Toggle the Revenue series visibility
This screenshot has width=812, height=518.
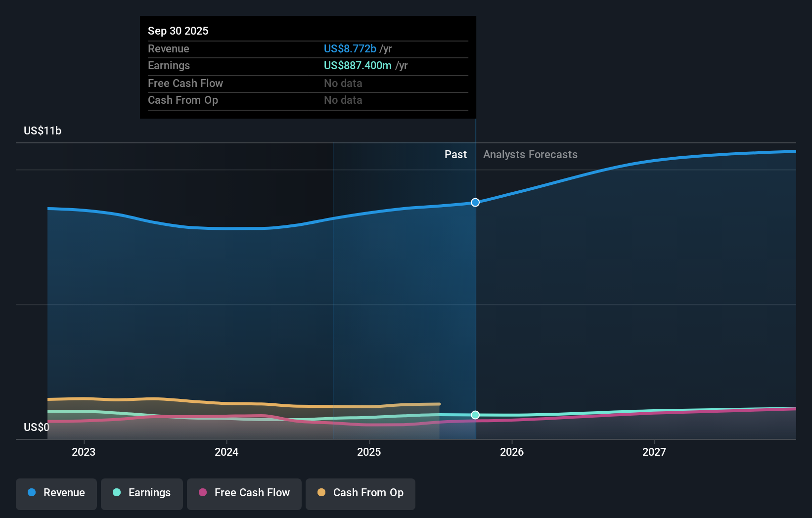(x=56, y=493)
